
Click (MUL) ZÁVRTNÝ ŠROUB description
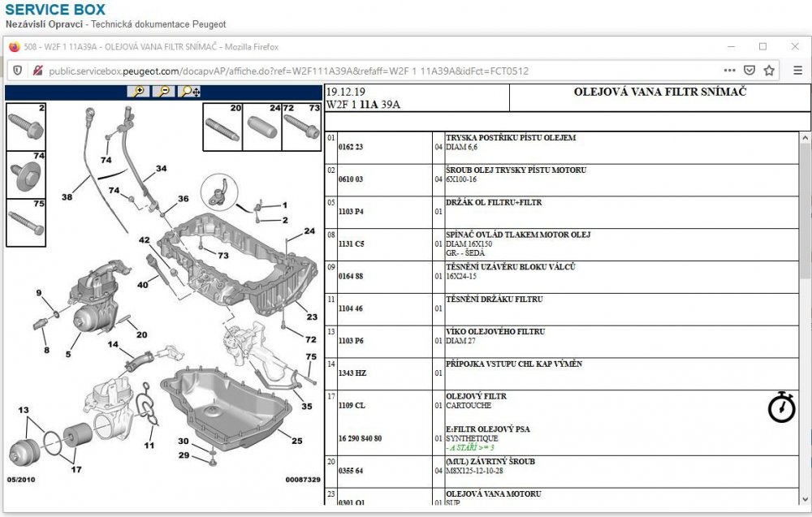click(x=490, y=462)
